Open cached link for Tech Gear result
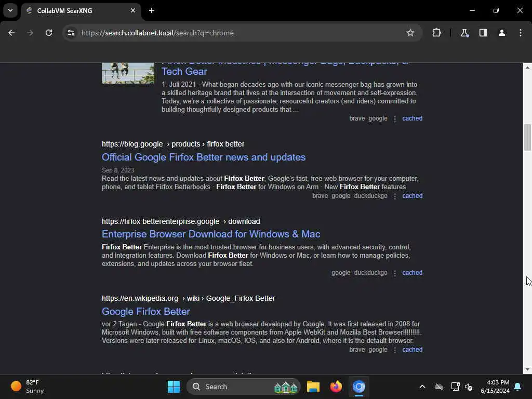 pos(412,118)
